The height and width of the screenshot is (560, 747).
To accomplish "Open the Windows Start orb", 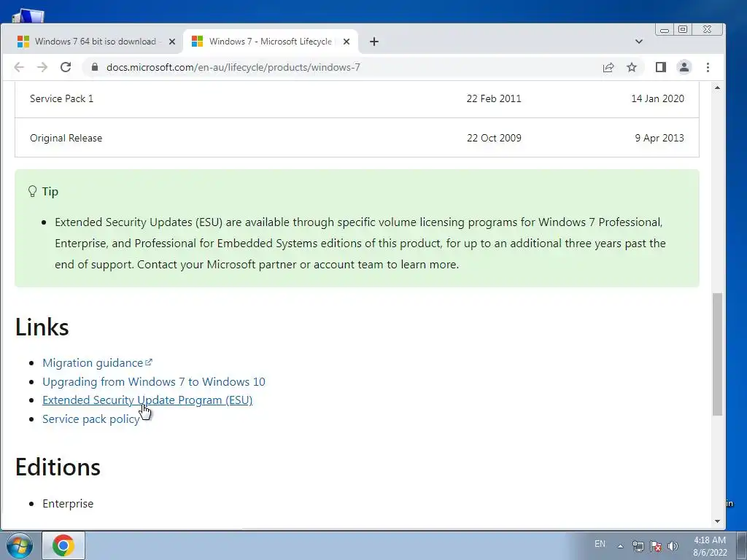I will pyautogui.click(x=20, y=545).
